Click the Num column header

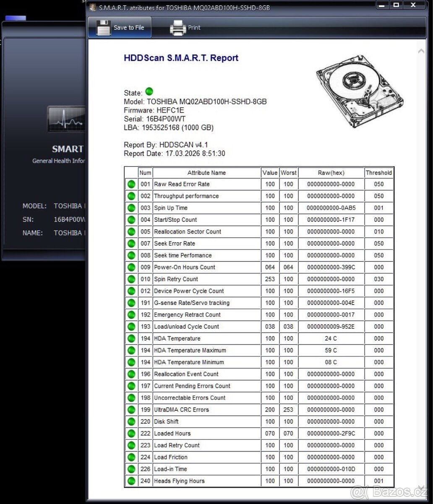pos(145,173)
